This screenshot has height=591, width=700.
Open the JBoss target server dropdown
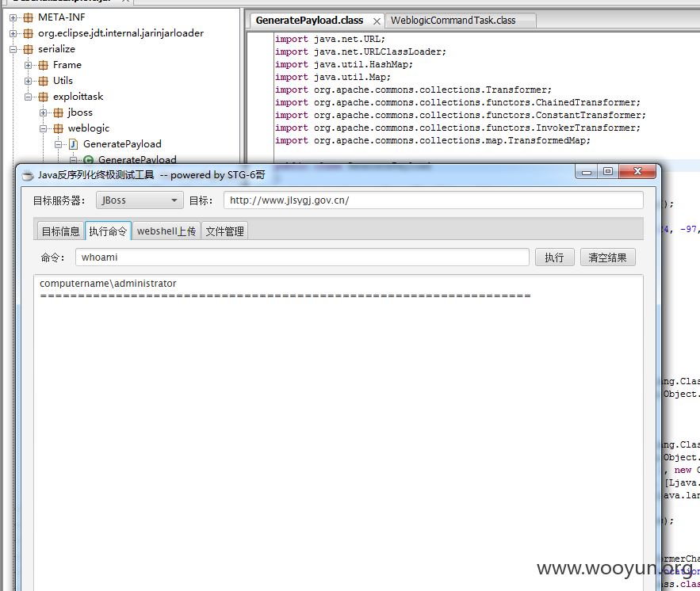[x=140, y=200]
